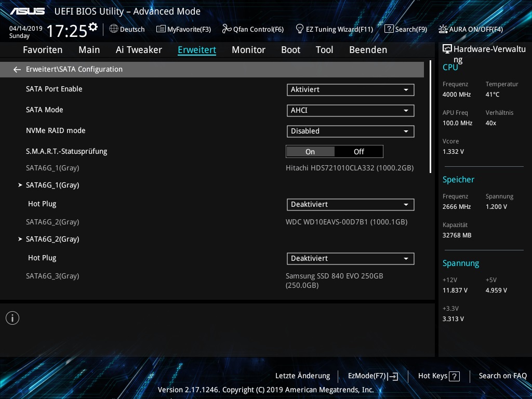Switch to the Favoriten tab
Viewport: 532px width, 399px height.
click(x=43, y=50)
